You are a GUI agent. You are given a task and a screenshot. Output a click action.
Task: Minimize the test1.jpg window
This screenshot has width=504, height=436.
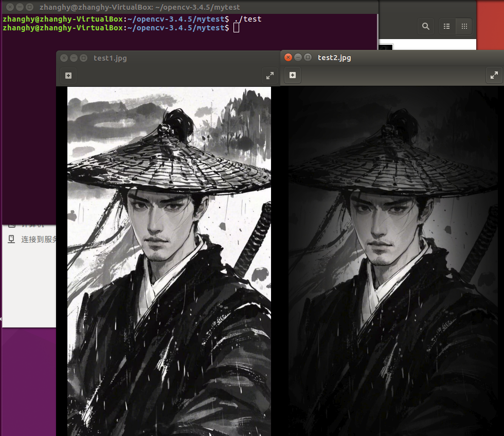tap(74, 58)
